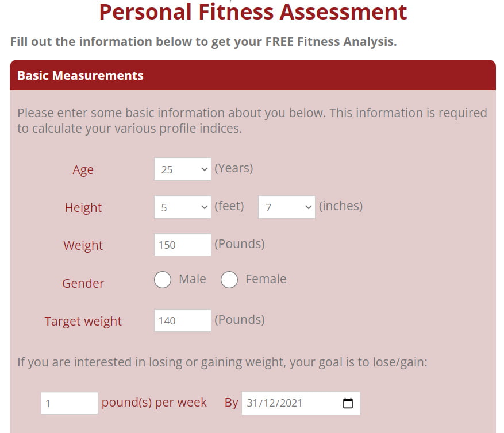Click the Age field label

coord(83,169)
